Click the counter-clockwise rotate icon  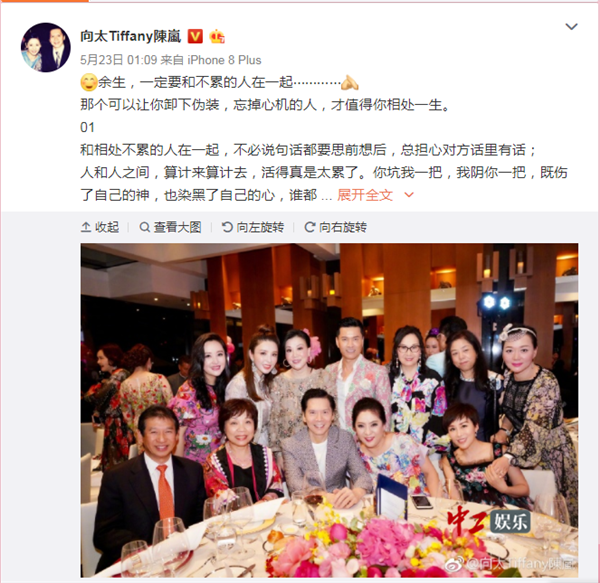click(x=227, y=227)
